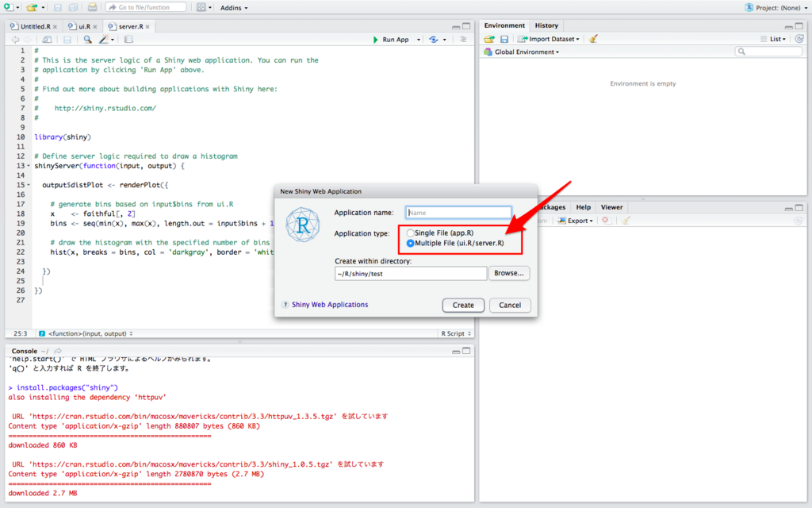Collapse code fold arrow at line 15

(x=29, y=185)
